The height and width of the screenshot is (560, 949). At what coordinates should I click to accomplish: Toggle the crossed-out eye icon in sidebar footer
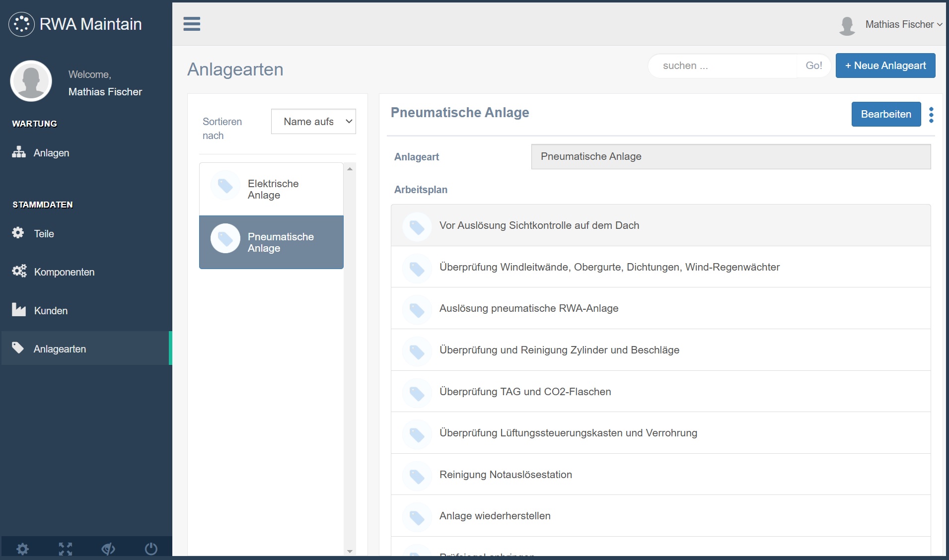coord(108,549)
